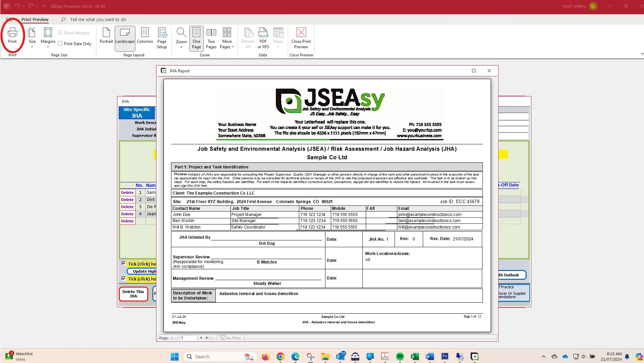Select the Print icon in the ribbon
This screenshot has height=363, width=644.
(x=12, y=36)
